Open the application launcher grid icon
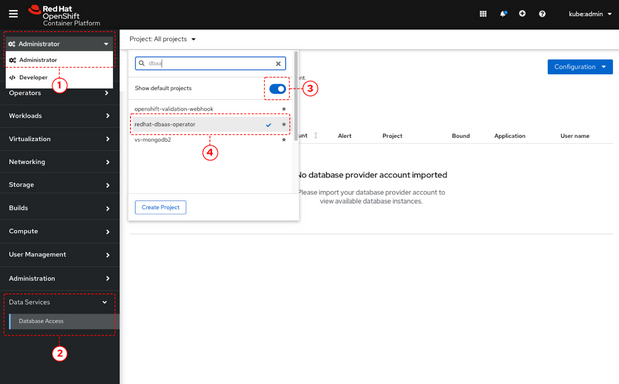The image size is (619, 384). (x=483, y=14)
